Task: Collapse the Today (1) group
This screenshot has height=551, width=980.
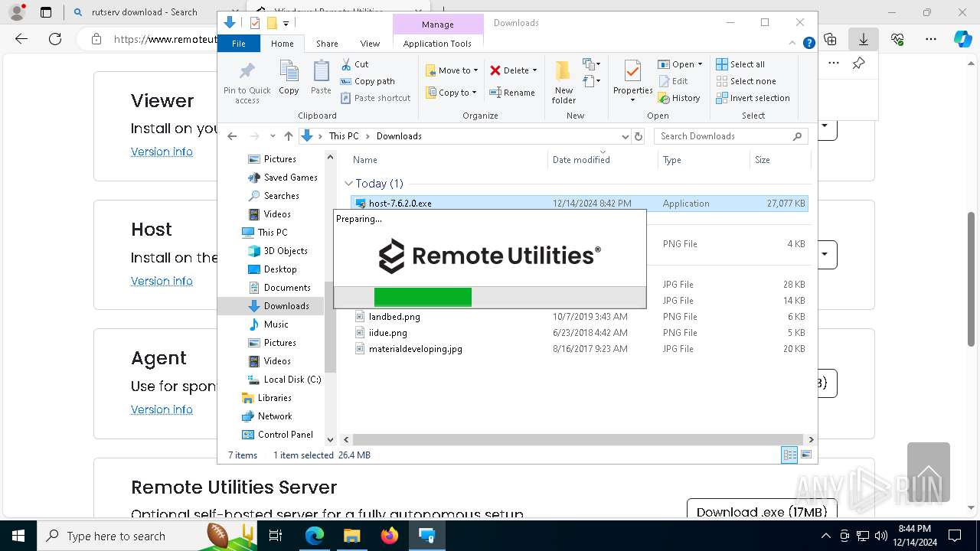Action: pos(349,184)
